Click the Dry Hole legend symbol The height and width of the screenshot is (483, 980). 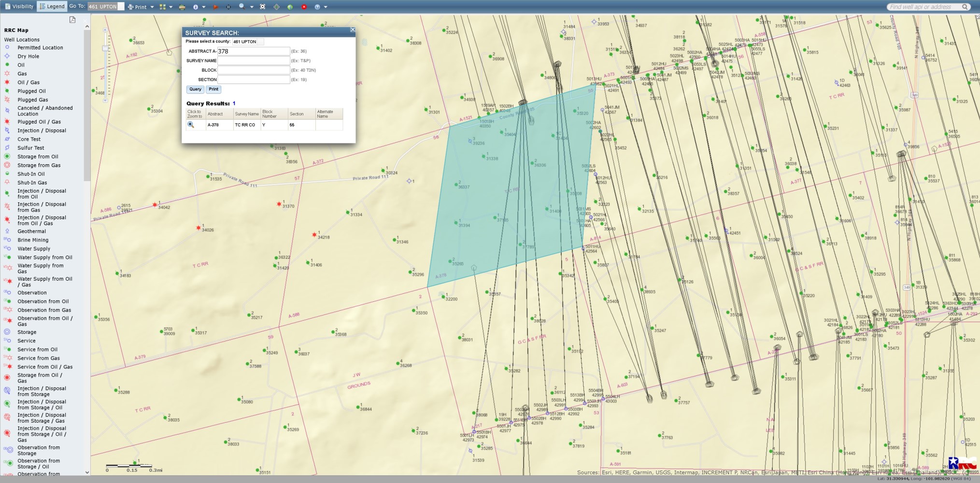point(7,56)
